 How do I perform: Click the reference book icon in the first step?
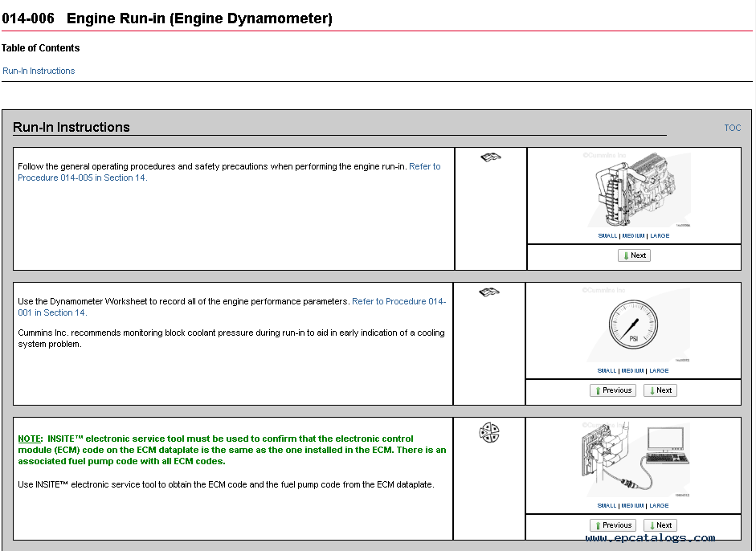pos(491,157)
